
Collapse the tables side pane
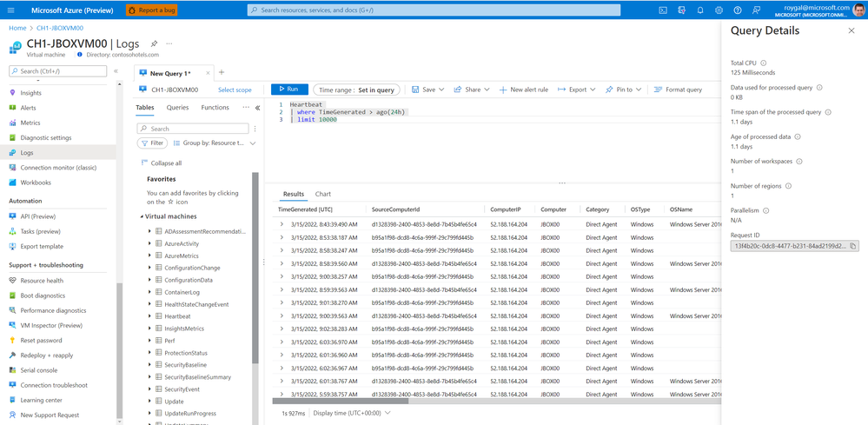(x=257, y=108)
